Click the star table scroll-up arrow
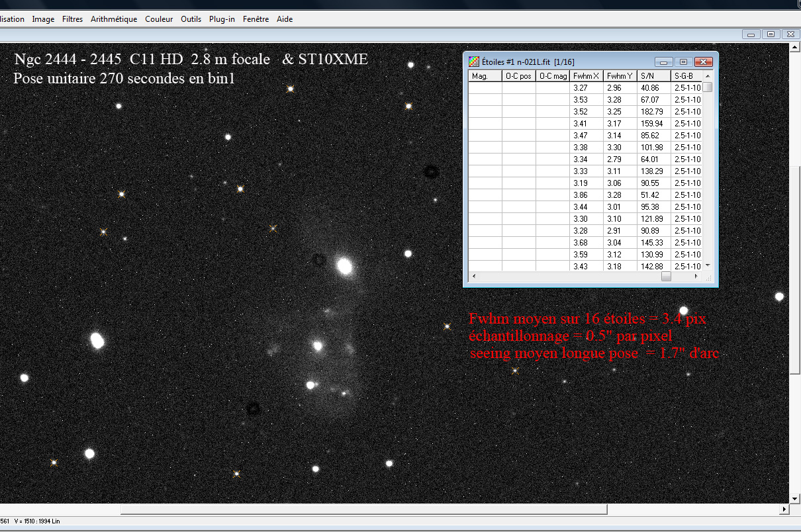801x532 pixels. coord(708,76)
